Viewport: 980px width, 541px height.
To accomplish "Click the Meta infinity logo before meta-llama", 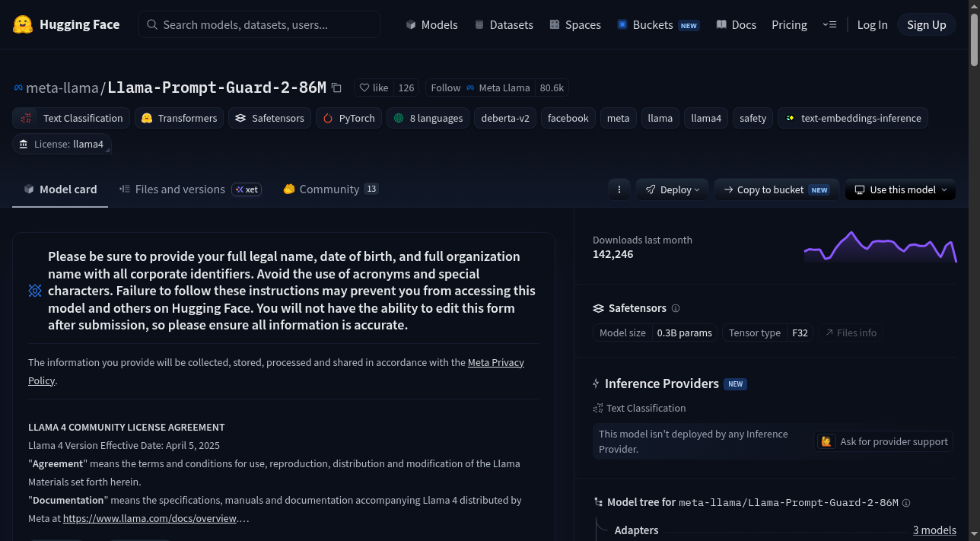I will click(18, 88).
